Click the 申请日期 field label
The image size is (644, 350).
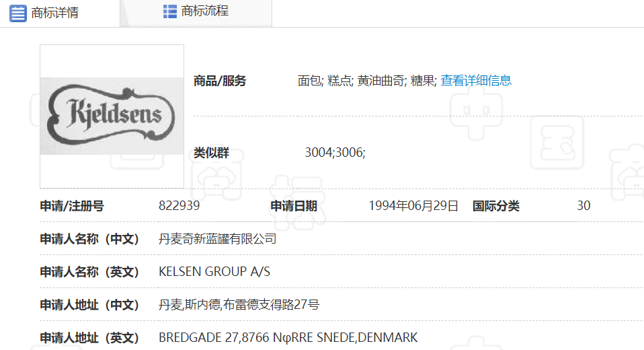(294, 206)
